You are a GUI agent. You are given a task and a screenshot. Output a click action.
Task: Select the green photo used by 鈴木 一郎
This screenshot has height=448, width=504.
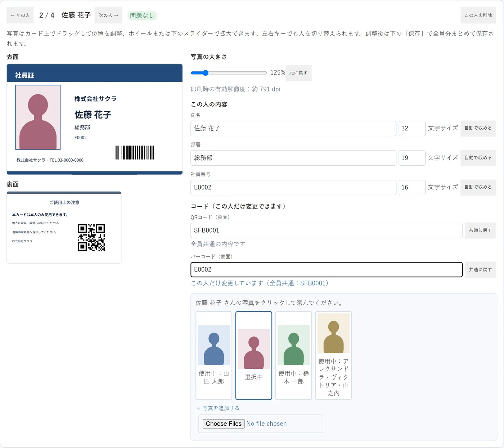coord(294,355)
